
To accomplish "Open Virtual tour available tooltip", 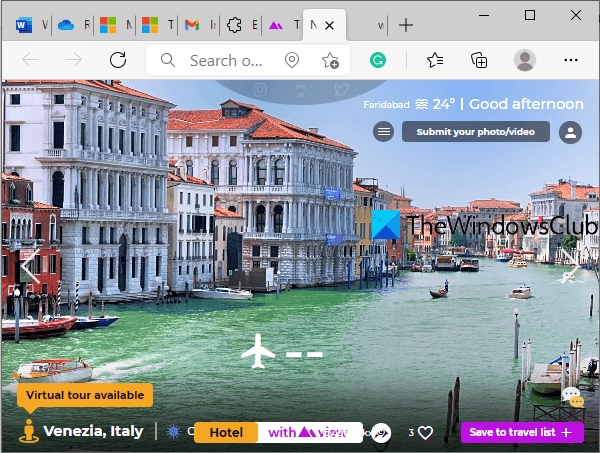I will pyautogui.click(x=85, y=395).
